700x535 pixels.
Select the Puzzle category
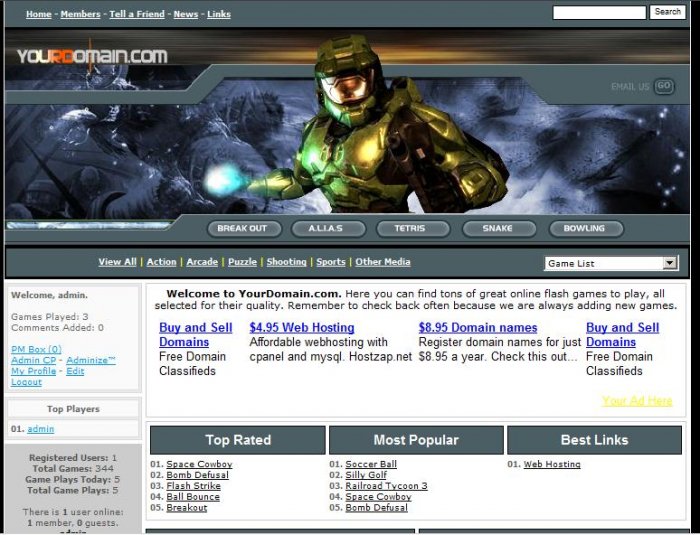point(242,262)
